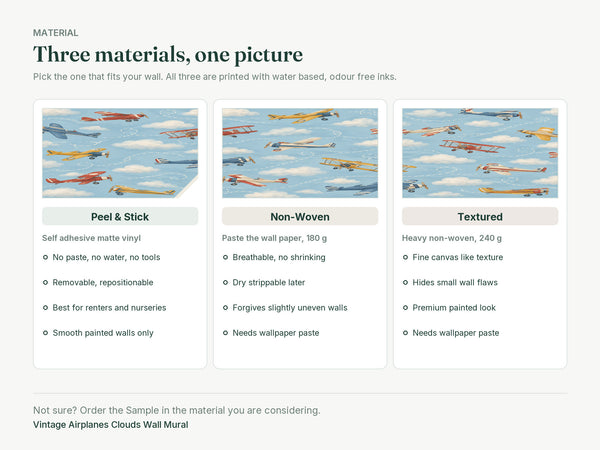The width and height of the screenshot is (600, 450).
Task: Open the Peel & Stick airplane mural thumbnail
Action: 120,153
